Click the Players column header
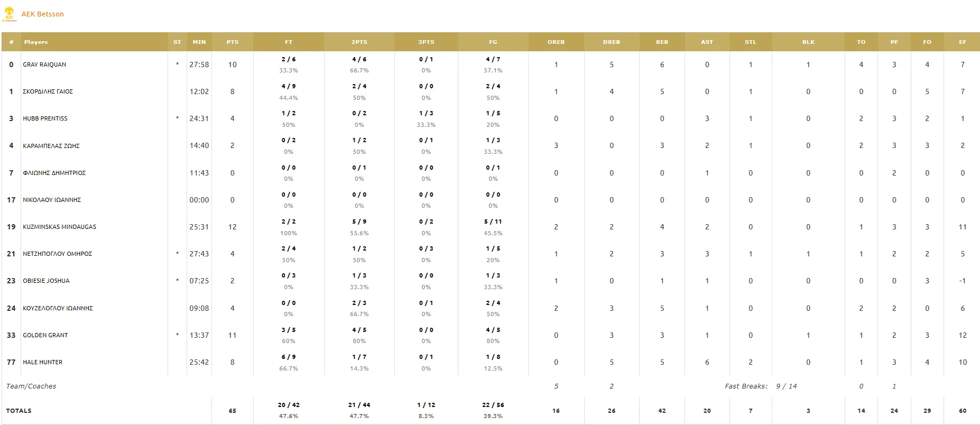This screenshot has width=980, height=425. (36, 42)
